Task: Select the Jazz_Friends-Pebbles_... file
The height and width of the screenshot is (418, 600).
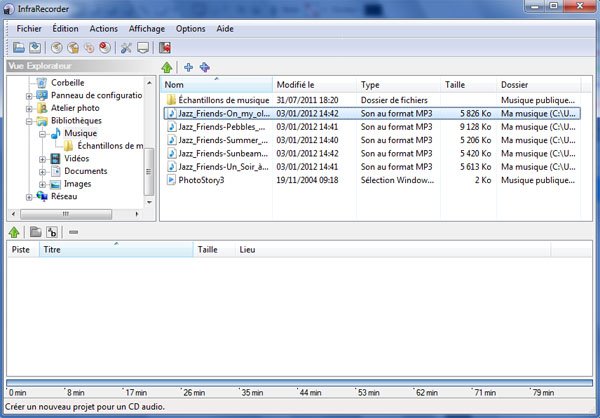Action: [371, 127]
